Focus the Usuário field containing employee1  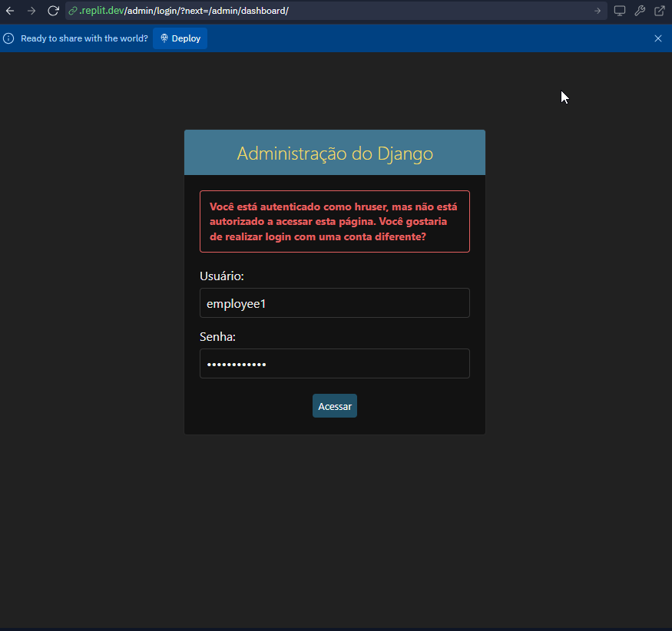click(x=335, y=303)
